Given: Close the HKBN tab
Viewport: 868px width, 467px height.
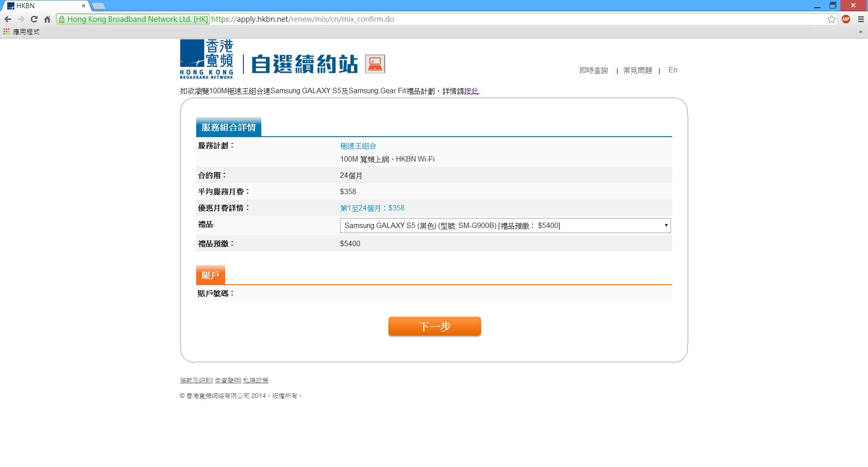Looking at the screenshot, I should 84,6.
